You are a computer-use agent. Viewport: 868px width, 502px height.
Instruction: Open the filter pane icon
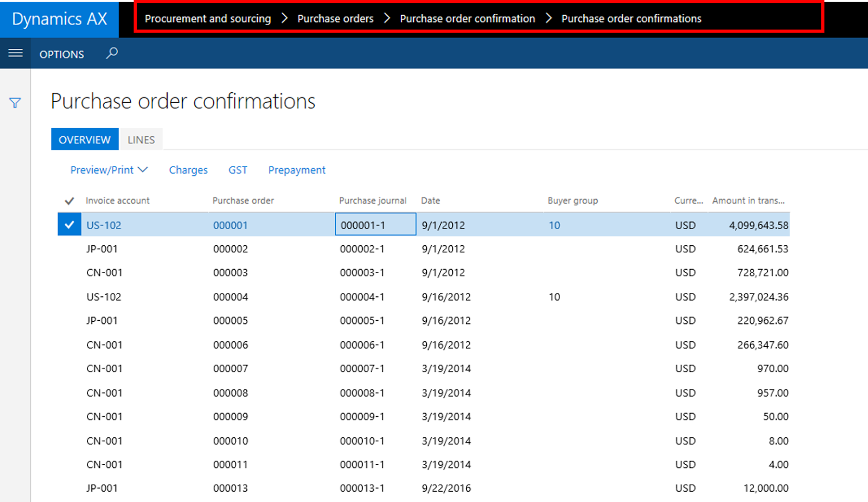click(x=15, y=103)
